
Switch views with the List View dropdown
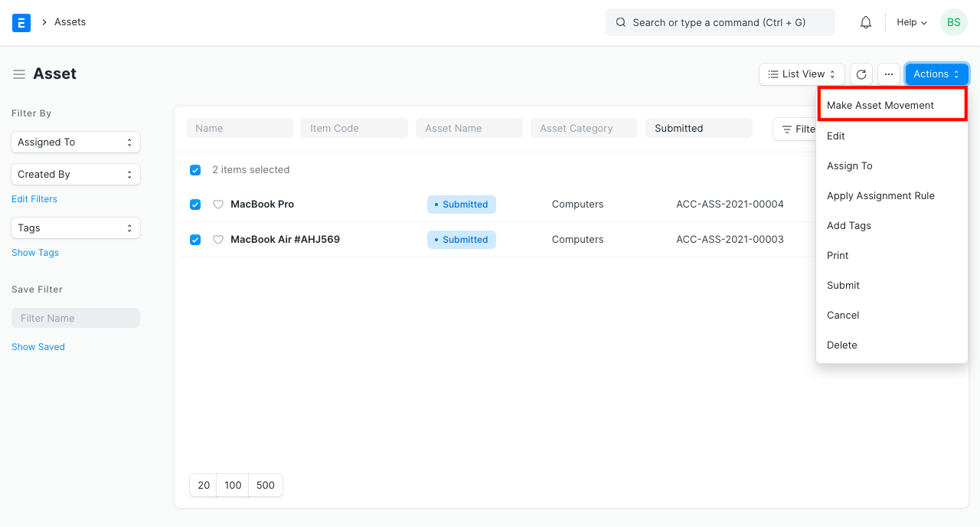(x=801, y=74)
